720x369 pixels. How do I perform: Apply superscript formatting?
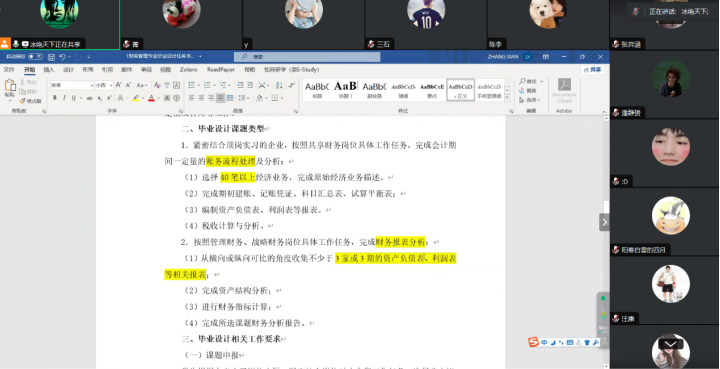pyautogui.click(x=109, y=98)
